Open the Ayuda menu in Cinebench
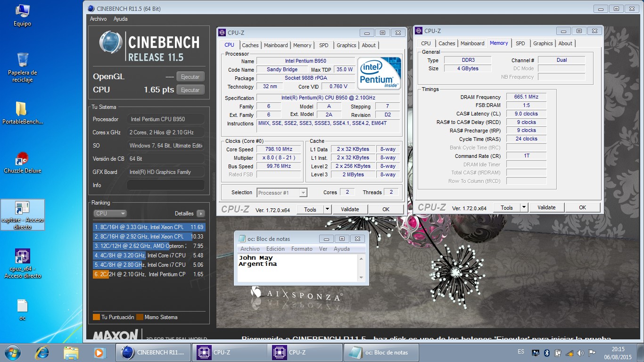Image resolution: width=644 pixels, height=362 pixels. point(120,19)
